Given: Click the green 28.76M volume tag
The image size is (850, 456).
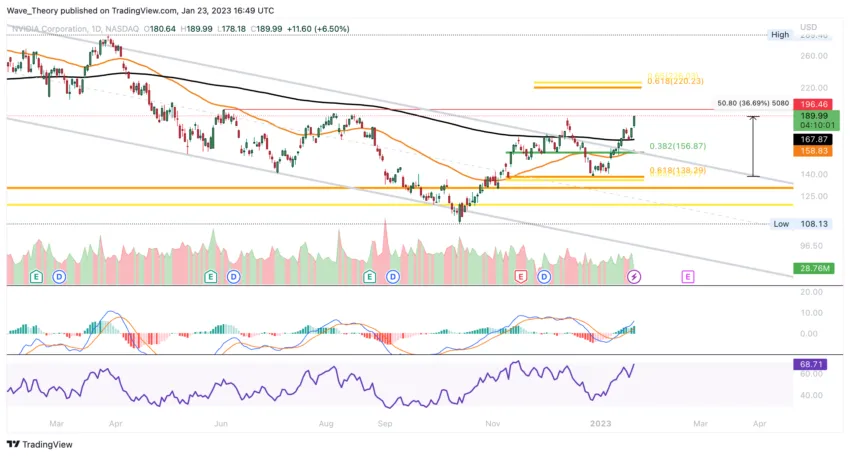Looking at the screenshot, I should (x=813, y=268).
